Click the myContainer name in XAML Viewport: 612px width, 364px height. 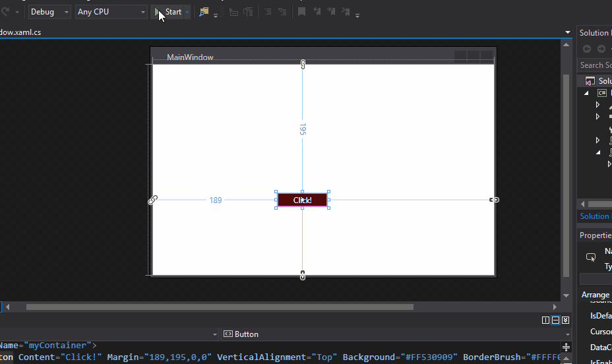57,346
